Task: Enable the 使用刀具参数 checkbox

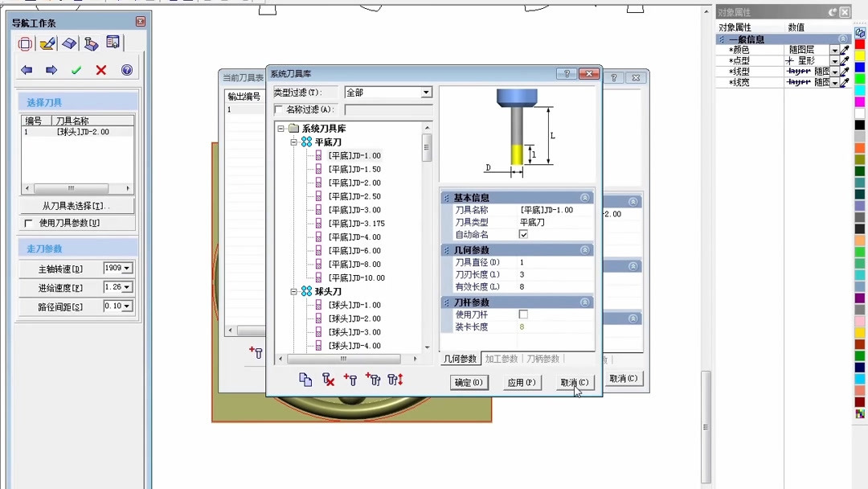Action: click(x=28, y=222)
